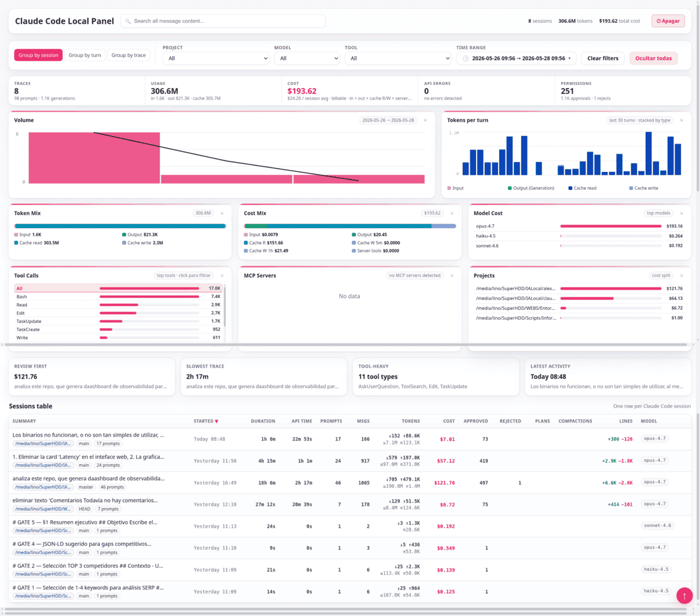Click the Output (Generation) legend swatch
Screen dimensions: 700x616
click(x=510, y=188)
